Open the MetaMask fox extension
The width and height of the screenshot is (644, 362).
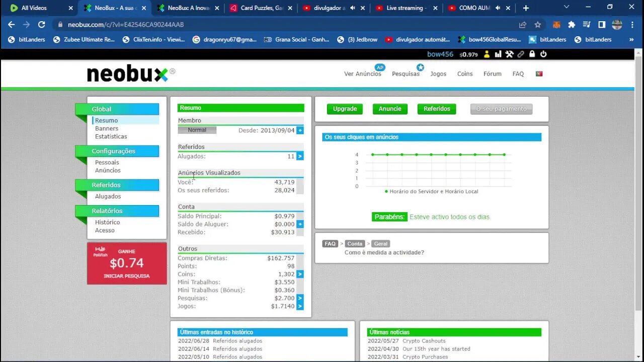[x=557, y=25]
